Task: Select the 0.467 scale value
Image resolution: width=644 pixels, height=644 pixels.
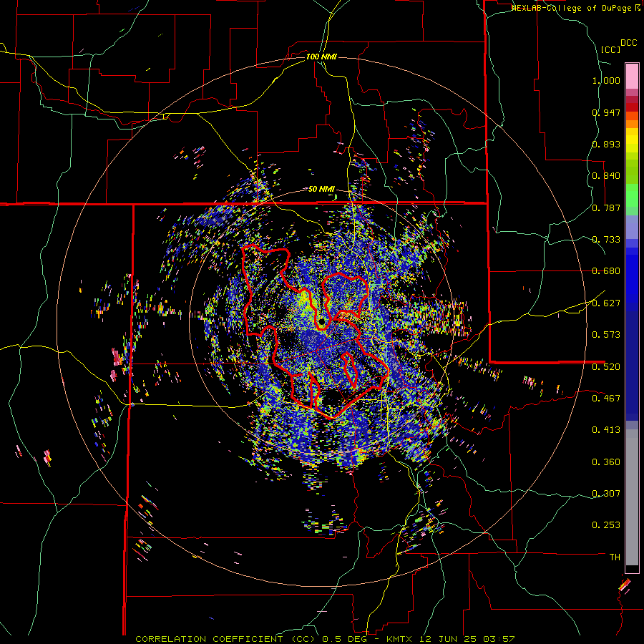Action: 606,399
